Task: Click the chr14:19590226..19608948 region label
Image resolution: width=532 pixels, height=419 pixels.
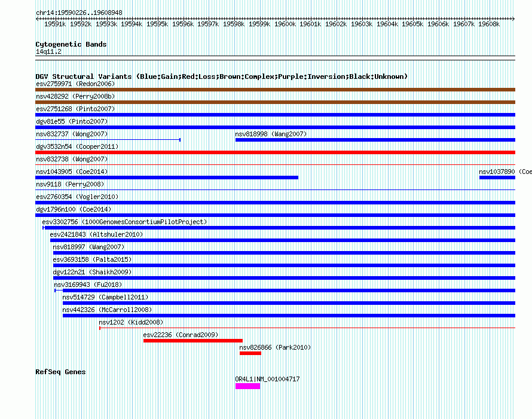Action: click(x=79, y=13)
